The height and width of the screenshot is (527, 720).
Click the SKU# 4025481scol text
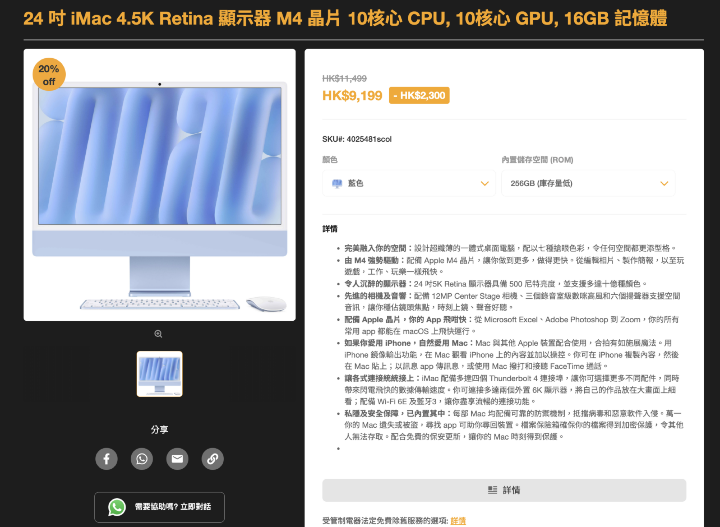357,139
